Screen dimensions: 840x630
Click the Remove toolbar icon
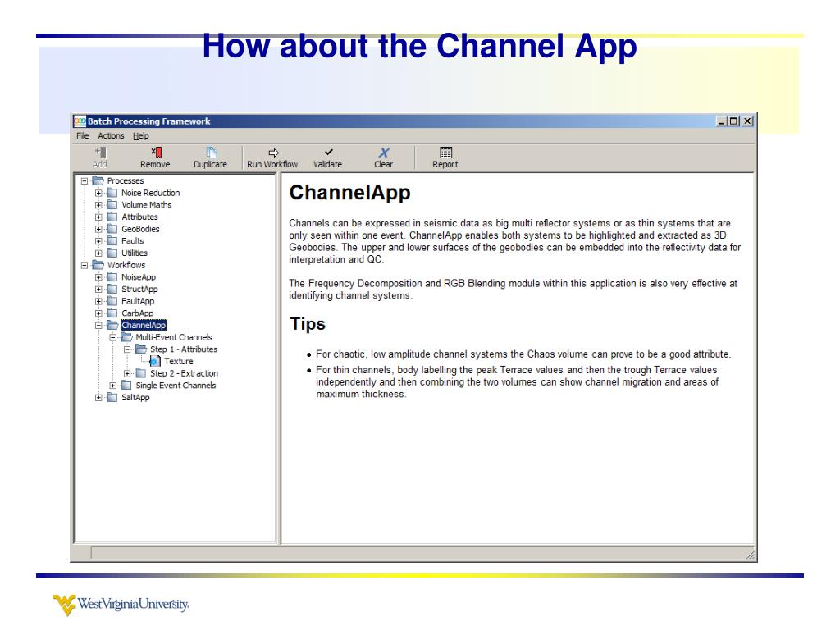click(x=156, y=153)
